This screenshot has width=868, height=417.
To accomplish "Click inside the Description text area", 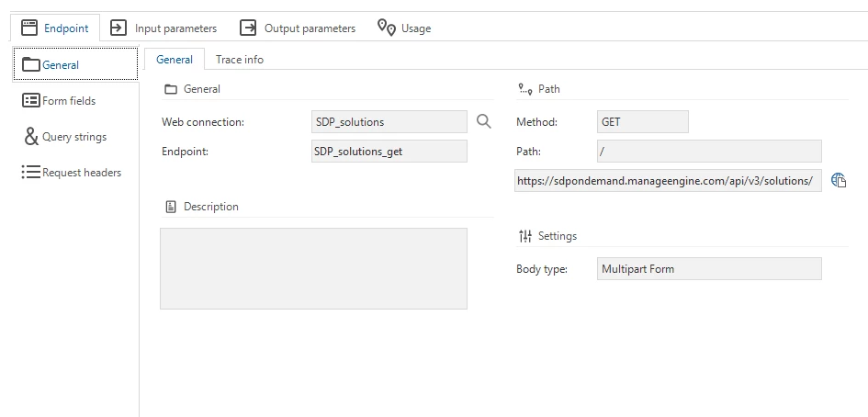I will click(313, 268).
